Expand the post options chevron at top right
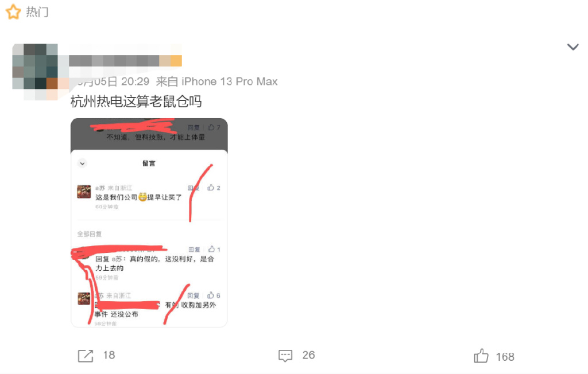This screenshot has height=374, width=588. coord(572,47)
